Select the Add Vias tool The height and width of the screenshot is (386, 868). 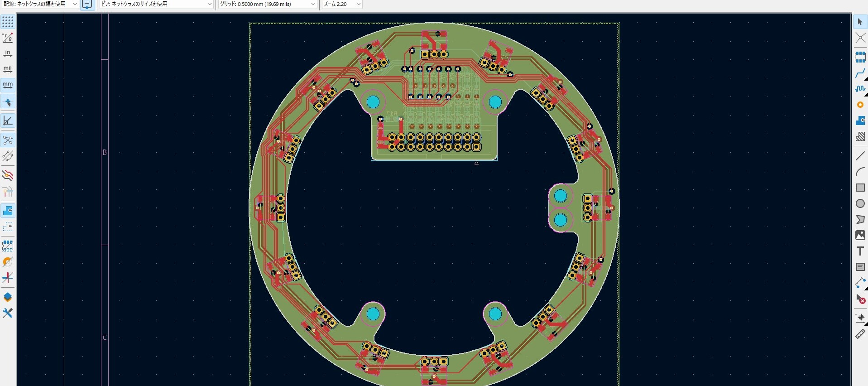(x=860, y=105)
